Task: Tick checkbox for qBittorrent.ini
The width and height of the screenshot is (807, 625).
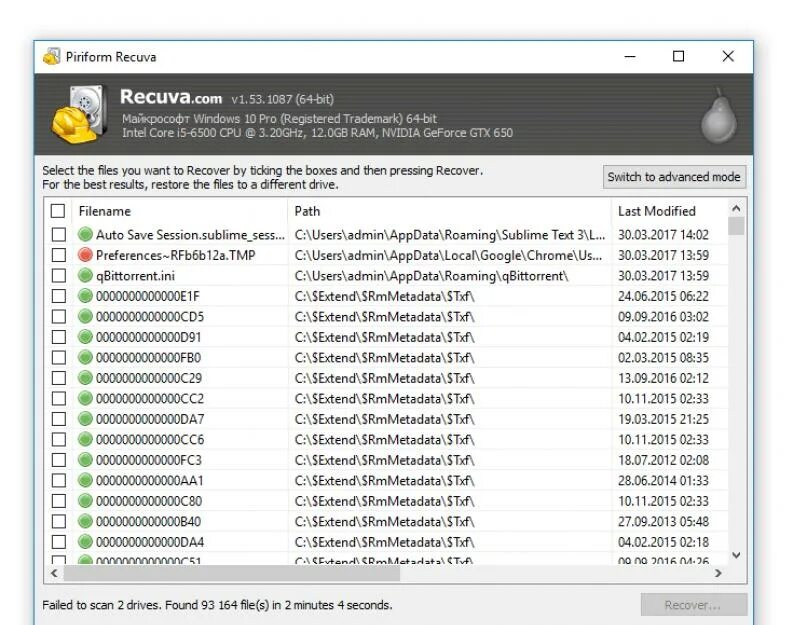Action: pos(59,275)
